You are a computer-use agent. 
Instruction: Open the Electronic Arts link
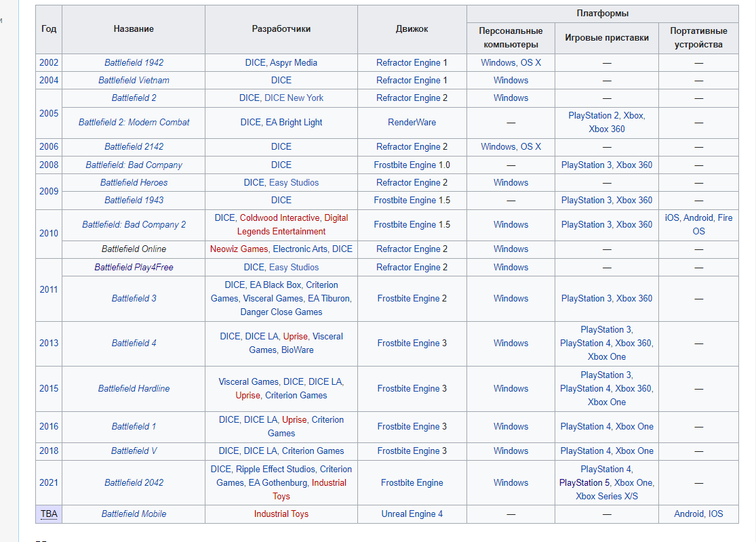(x=300, y=249)
